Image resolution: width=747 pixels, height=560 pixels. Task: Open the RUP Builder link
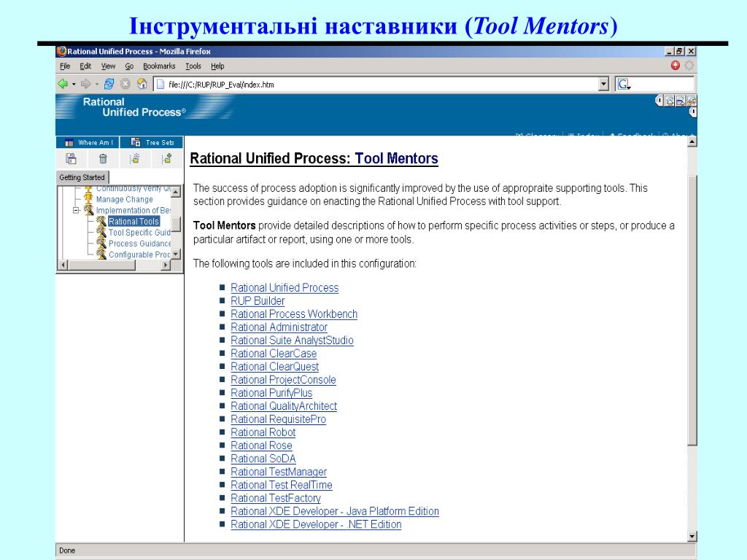point(258,301)
